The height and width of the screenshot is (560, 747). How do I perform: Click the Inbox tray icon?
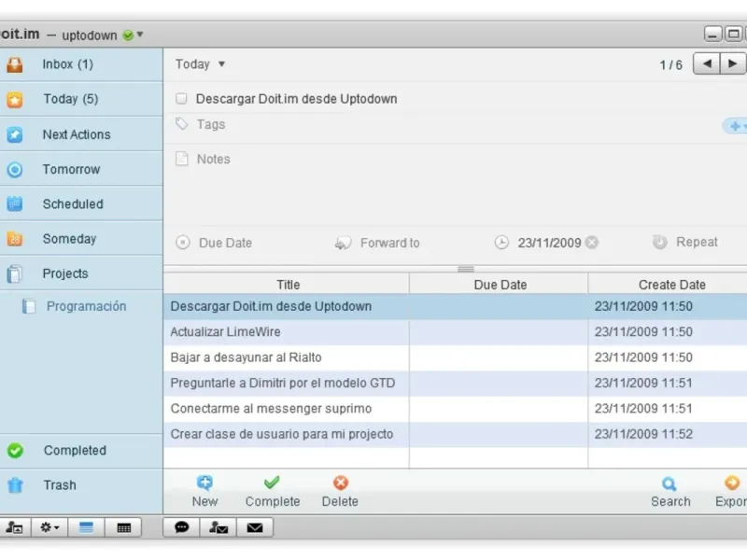(15, 64)
